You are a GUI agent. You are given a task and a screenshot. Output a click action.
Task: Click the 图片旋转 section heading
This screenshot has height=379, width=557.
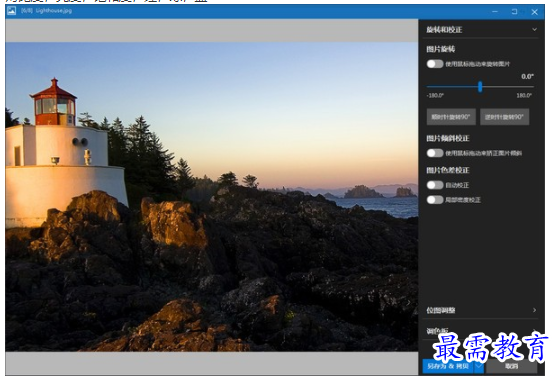pyautogui.click(x=440, y=49)
